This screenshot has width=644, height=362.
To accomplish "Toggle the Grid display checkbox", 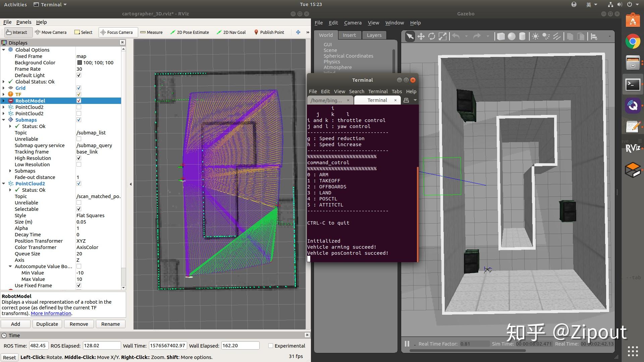I will [79, 88].
